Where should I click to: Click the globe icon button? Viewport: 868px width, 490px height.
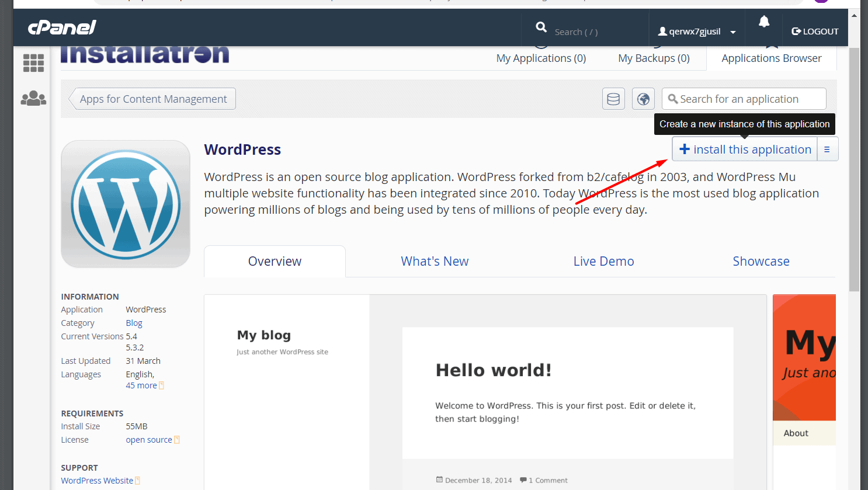pyautogui.click(x=643, y=99)
